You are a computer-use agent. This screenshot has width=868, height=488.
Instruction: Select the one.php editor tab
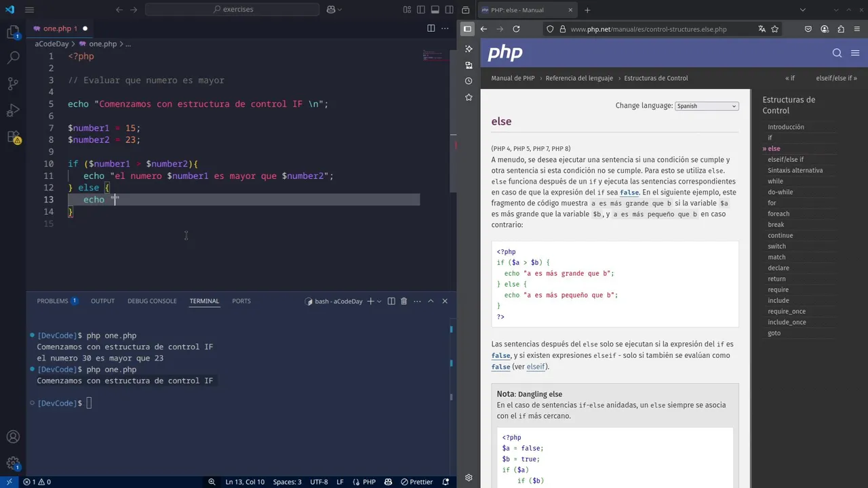pyautogui.click(x=60, y=28)
